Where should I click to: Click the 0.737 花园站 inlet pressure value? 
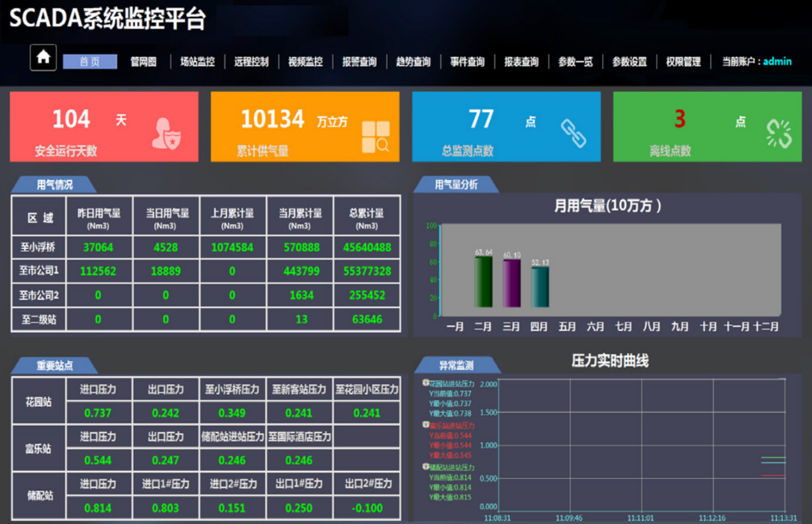pyautogui.click(x=98, y=413)
